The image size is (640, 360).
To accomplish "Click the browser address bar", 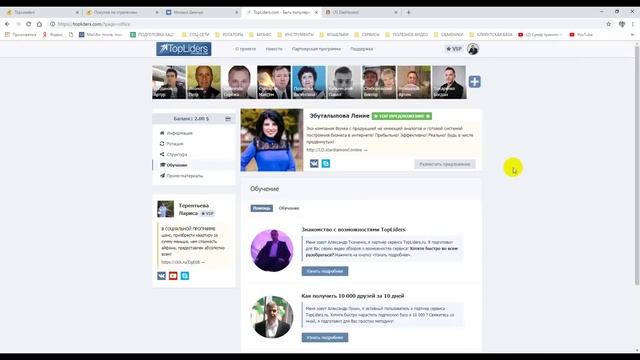I will 327,24.
